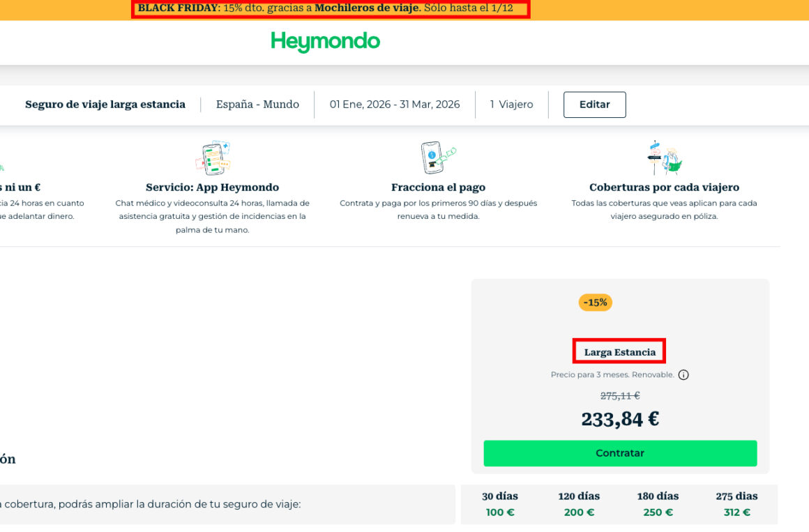
Task: Select the 30 días 100 € option
Action: [x=500, y=504]
